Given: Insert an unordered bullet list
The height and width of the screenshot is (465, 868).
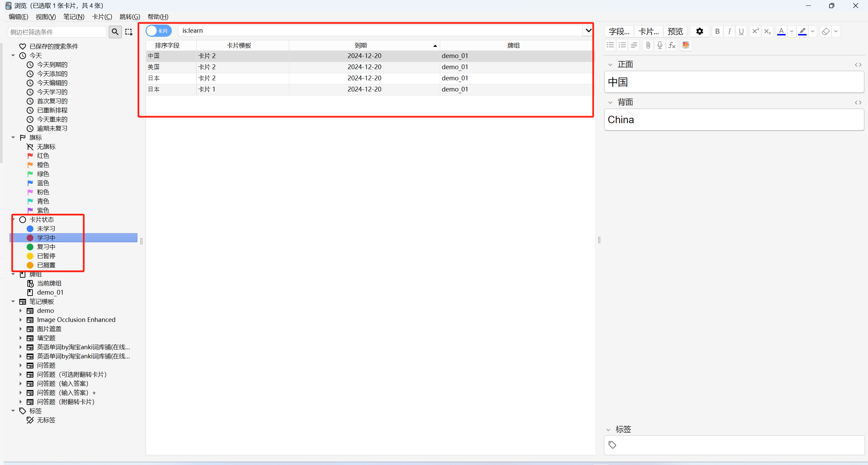Looking at the screenshot, I should pyautogui.click(x=610, y=45).
